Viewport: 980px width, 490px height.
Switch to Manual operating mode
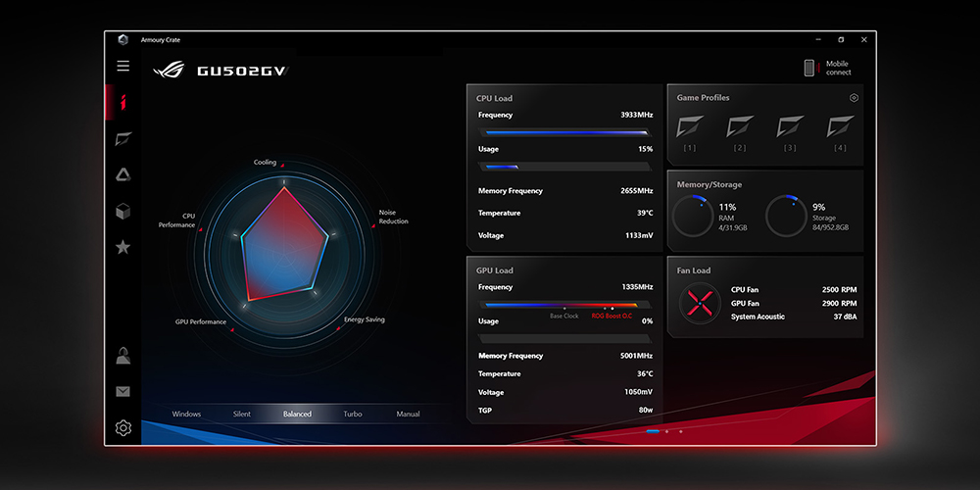point(408,414)
